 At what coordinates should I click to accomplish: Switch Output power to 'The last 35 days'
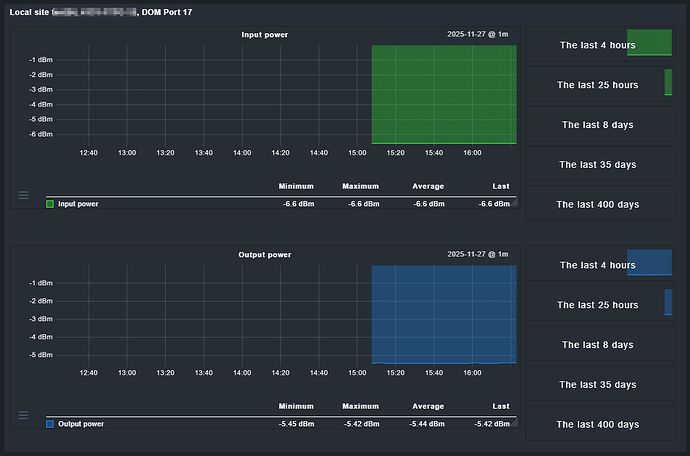coord(598,385)
